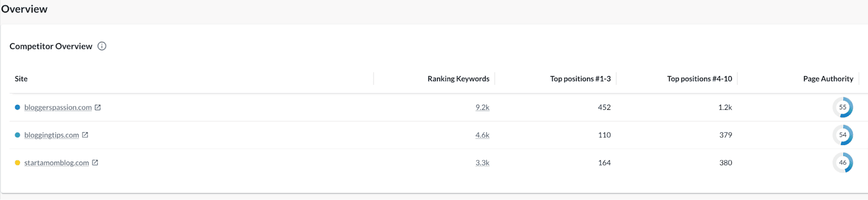The width and height of the screenshot is (868, 200).
Task: Click the Page Authority 46 donut chart
Action: (x=843, y=162)
